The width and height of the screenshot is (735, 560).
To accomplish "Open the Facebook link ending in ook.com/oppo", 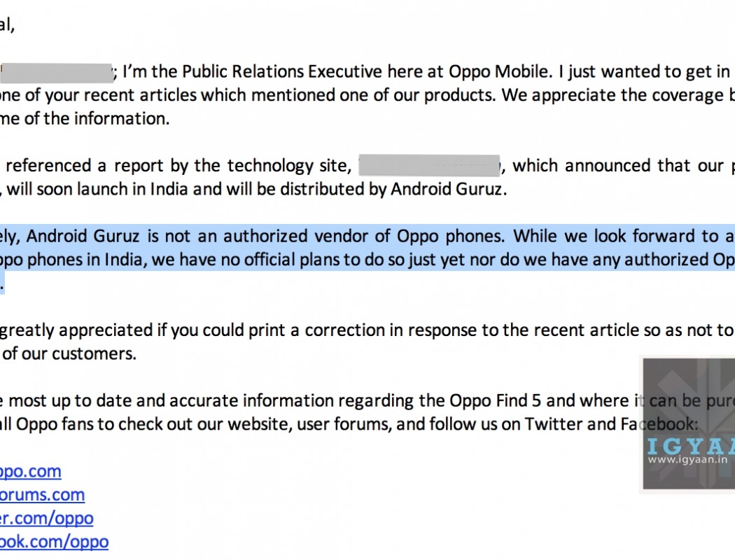I will (x=54, y=541).
